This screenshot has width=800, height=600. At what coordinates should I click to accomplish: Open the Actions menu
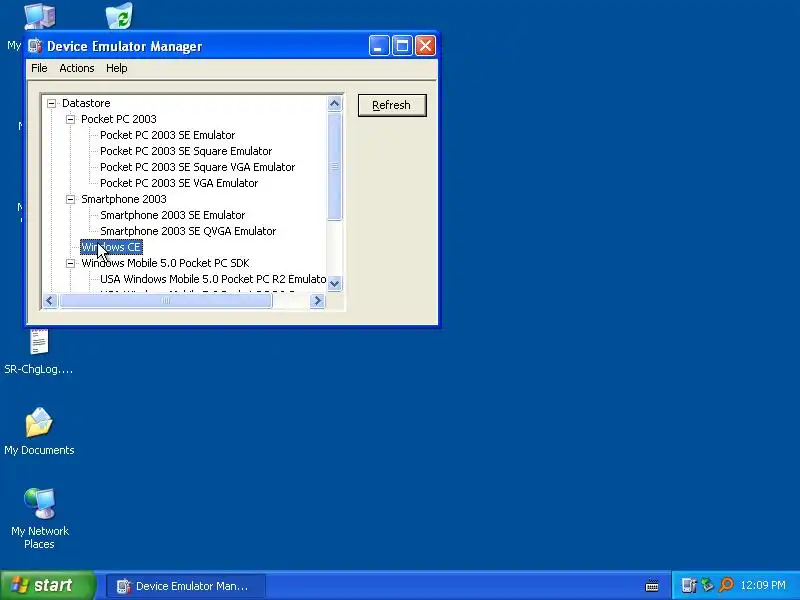coord(77,68)
